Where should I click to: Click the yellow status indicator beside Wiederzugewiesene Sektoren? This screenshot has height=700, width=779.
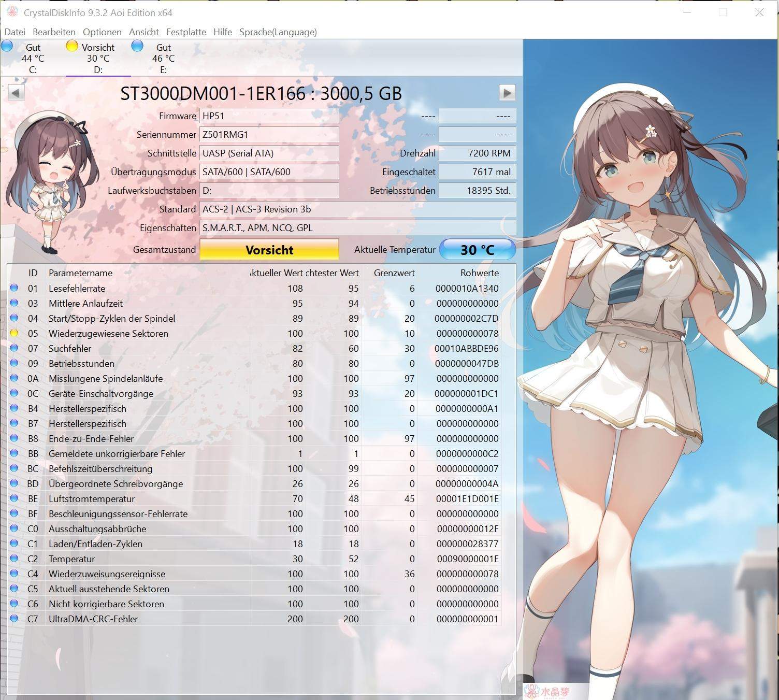coord(15,334)
